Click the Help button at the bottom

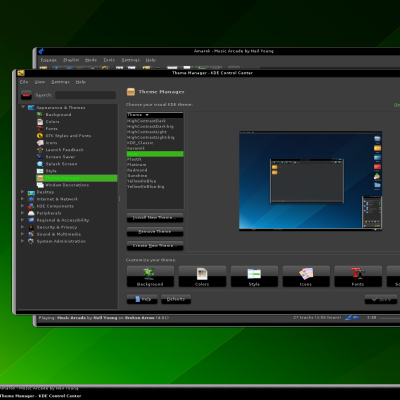(142, 299)
